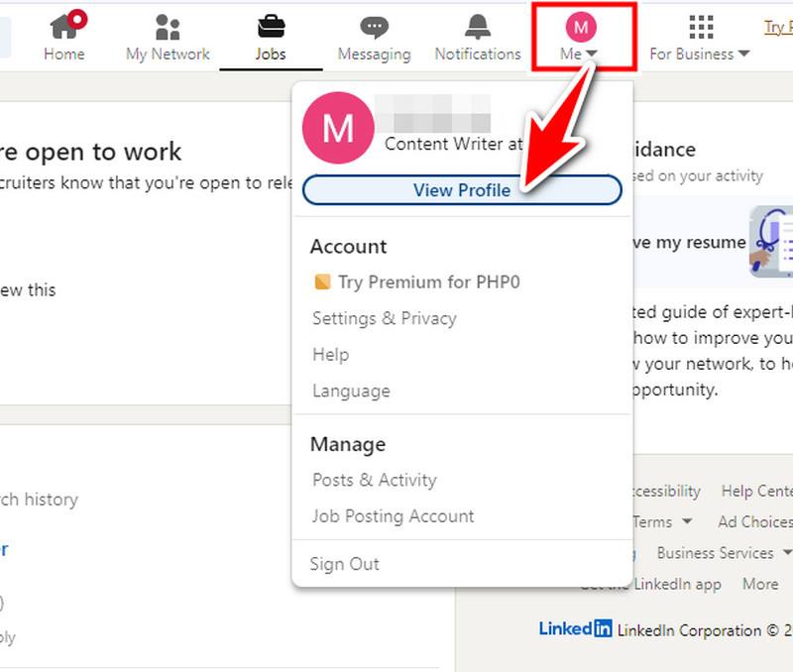Screen dimensions: 793x672
Task: Click the Try Premium link in navbar
Action: point(778,27)
